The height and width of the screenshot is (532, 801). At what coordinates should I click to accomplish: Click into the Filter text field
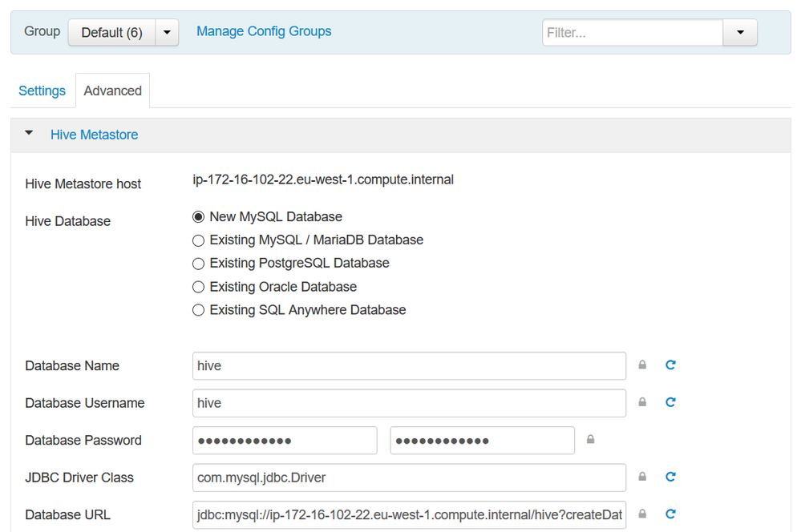(x=633, y=33)
